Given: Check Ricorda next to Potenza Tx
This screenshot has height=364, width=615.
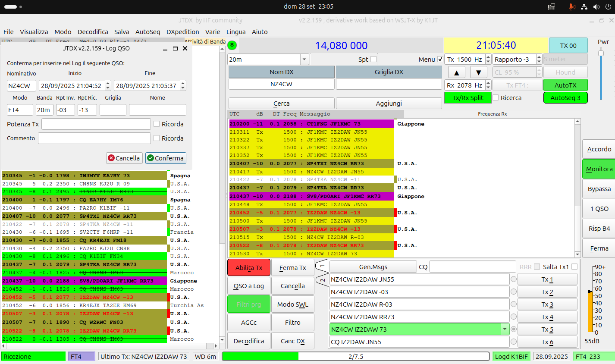Looking at the screenshot, I should click(157, 124).
